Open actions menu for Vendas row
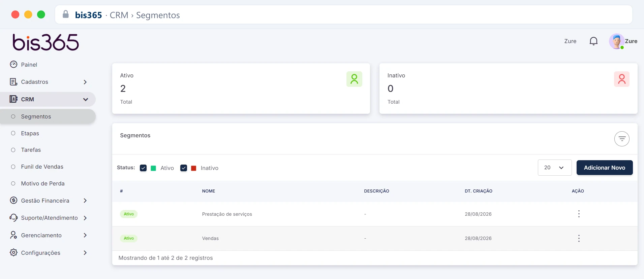 [x=579, y=238]
